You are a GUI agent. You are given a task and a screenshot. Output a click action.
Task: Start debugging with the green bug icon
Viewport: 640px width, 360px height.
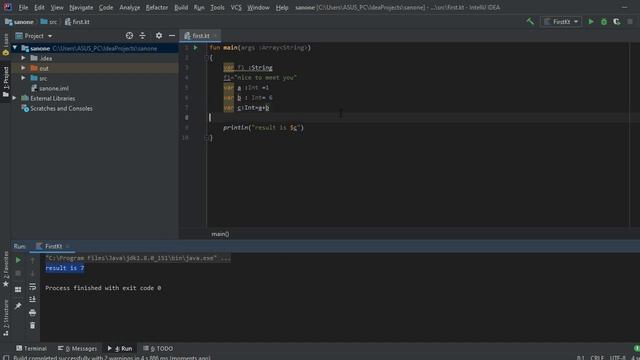pos(604,22)
